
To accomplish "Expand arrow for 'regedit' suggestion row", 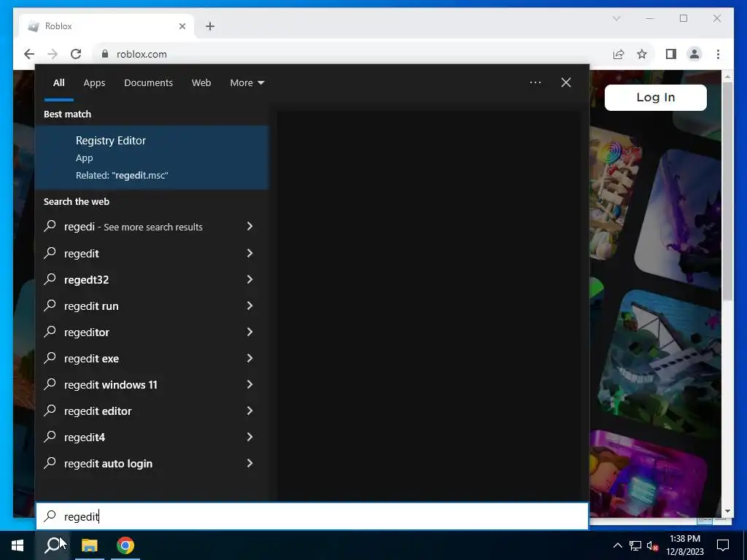I will pos(249,253).
